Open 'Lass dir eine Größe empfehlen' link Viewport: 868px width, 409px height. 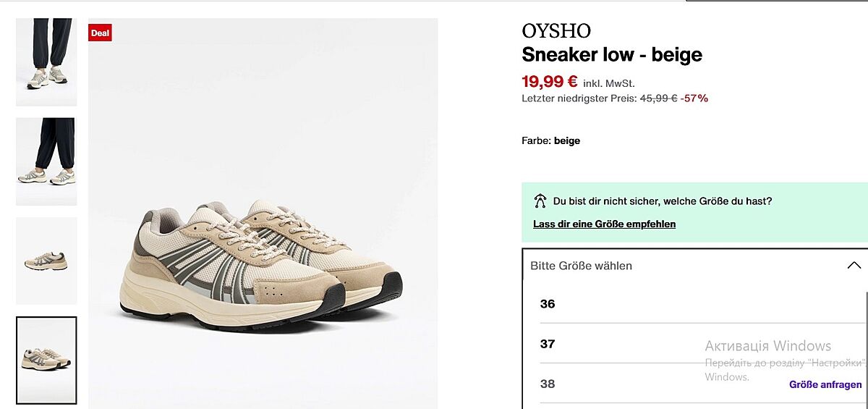(x=604, y=224)
